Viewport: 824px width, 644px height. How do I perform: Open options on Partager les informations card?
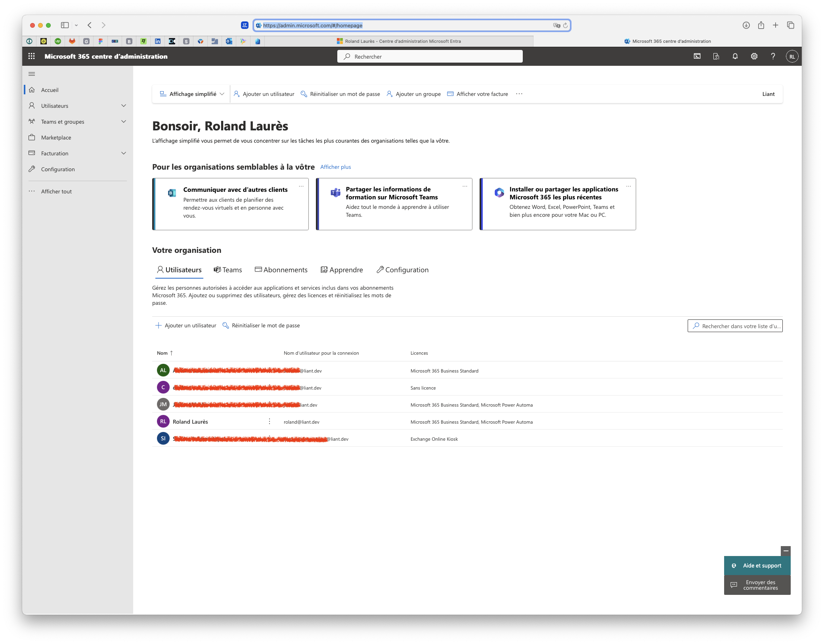tap(465, 186)
